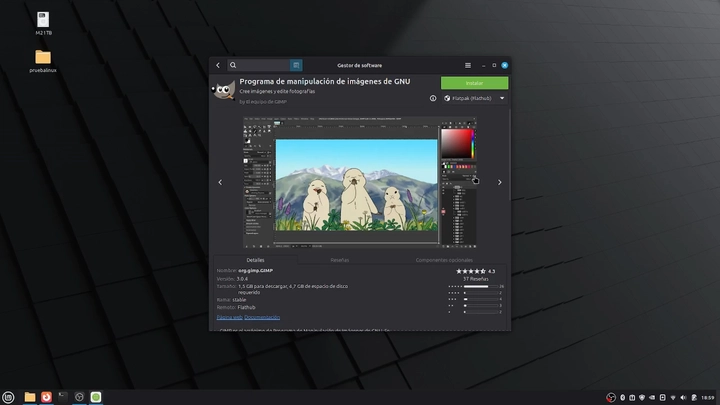The image size is (720, 405).
Task: Click the one-star reviews bar
Action: (x=481, y=312)
